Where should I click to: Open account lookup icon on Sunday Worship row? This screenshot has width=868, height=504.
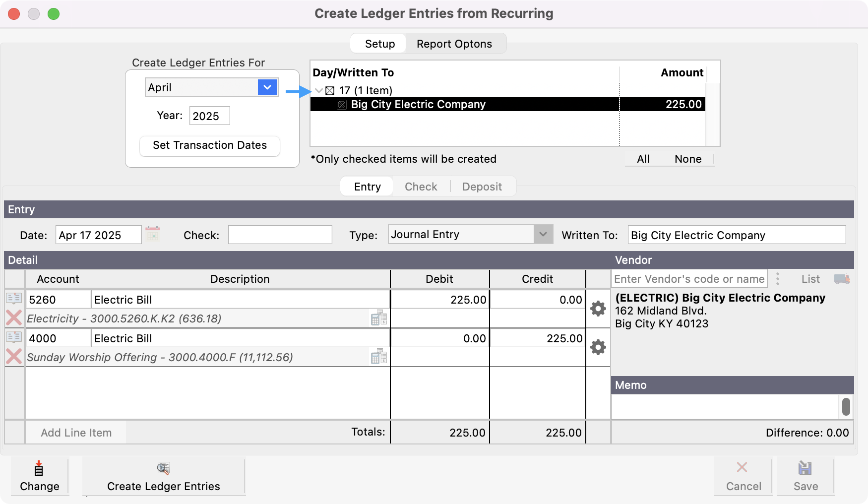379,357
